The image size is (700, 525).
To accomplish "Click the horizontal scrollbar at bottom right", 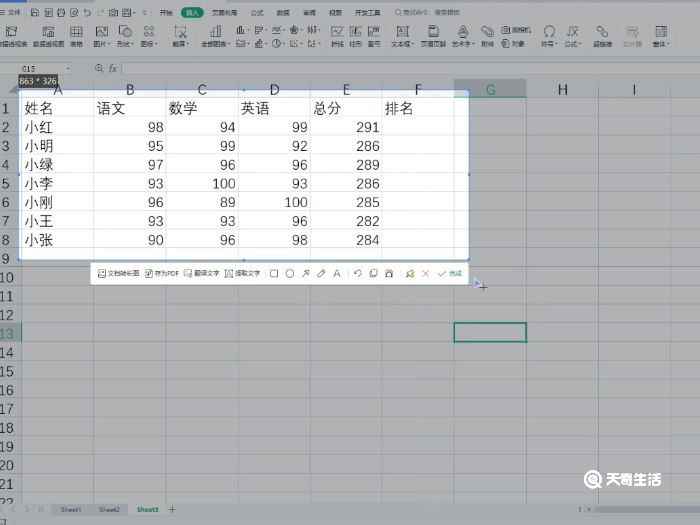I will [x=646, y=509].
